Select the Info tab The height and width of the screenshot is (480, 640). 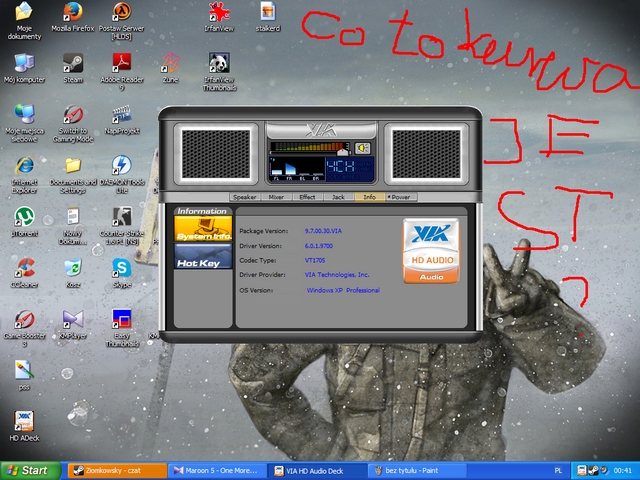point(370,197)
